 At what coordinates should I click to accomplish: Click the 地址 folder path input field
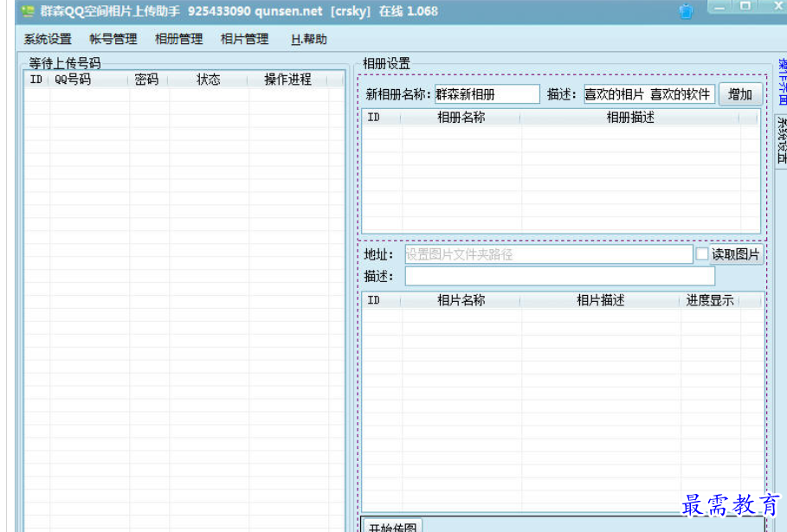pyautogui.click(x=549, y=254)
